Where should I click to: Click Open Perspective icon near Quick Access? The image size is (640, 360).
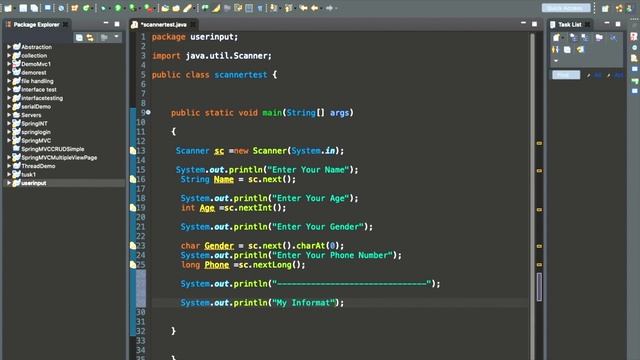(605, 8)
